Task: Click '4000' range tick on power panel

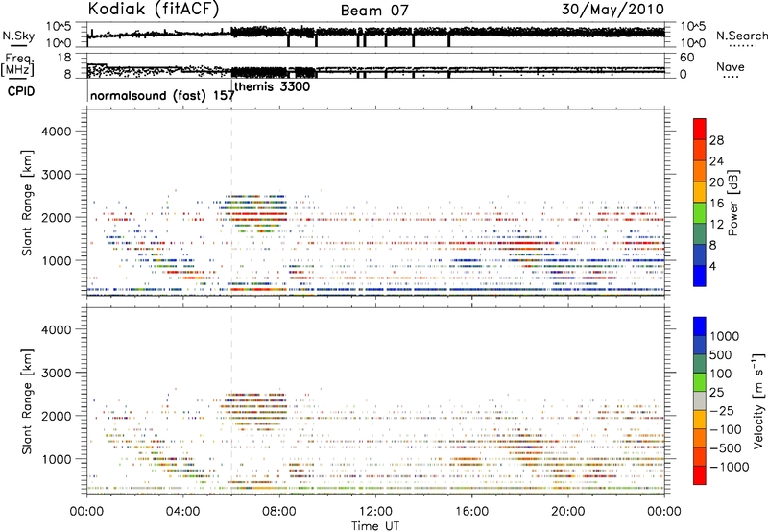Action: [56, 132]
